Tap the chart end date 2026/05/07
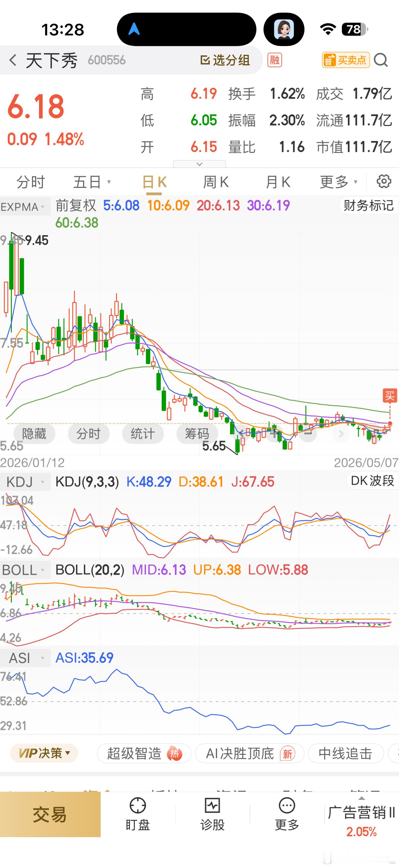Image resolution: width=399 pixels, height=868 pixels. (366, 463)
